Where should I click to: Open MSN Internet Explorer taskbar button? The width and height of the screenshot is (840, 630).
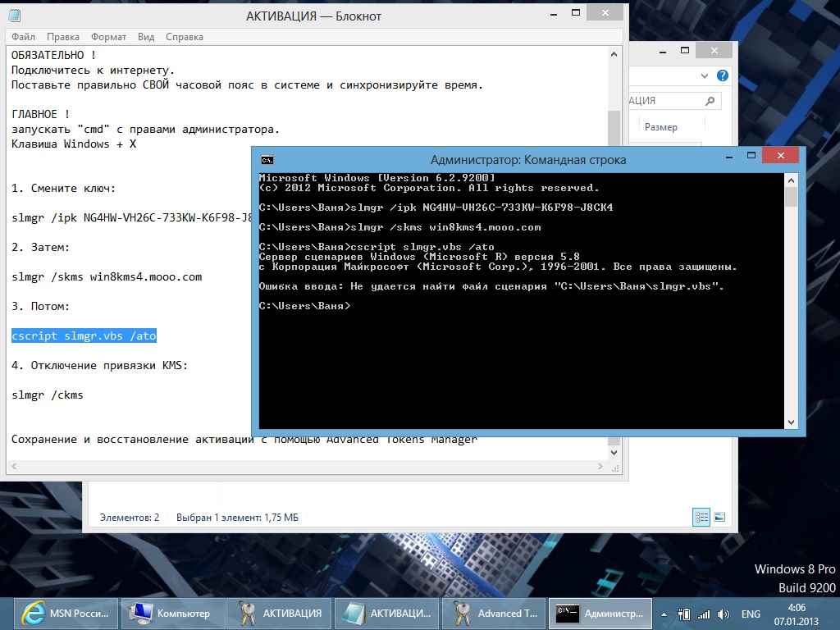(65, 614)
